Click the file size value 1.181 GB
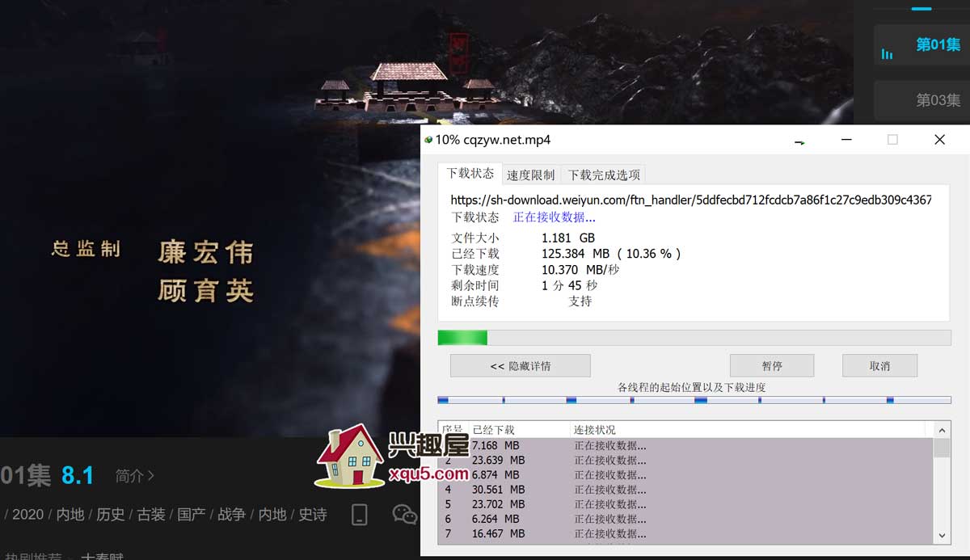Viewport: 970px width, 560px height. (x=568, y=238)
